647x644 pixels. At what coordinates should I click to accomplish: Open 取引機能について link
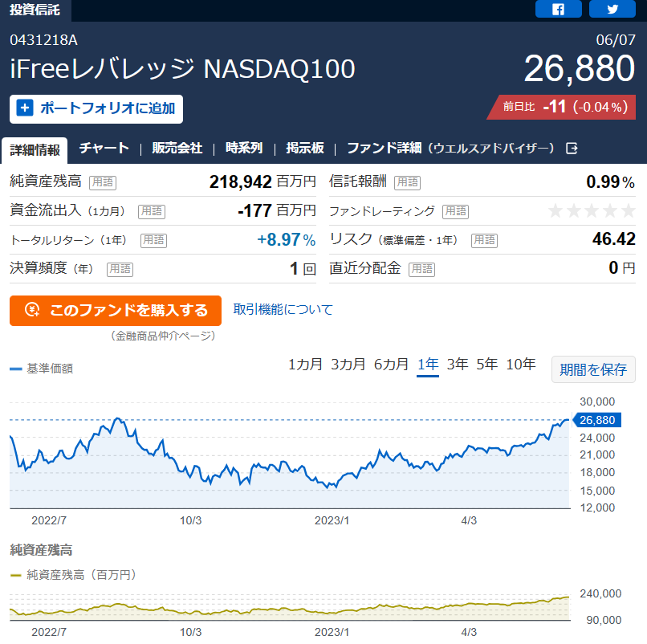283,310
